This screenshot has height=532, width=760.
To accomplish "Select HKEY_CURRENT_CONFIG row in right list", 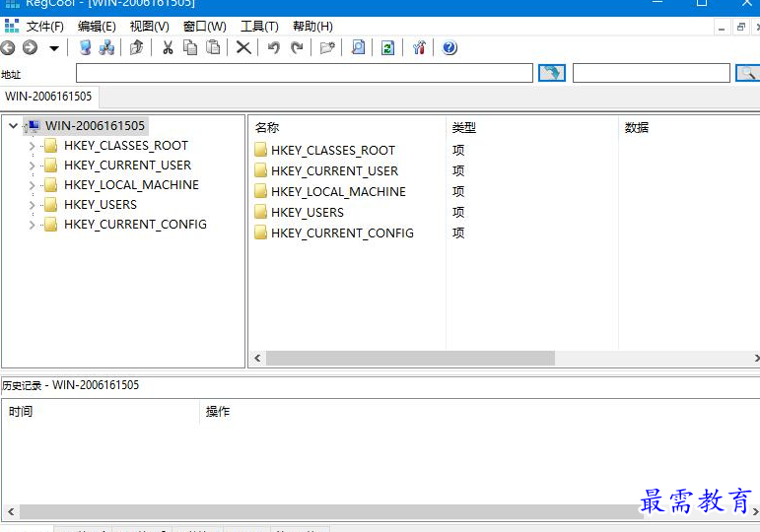I will coord(342,233).
